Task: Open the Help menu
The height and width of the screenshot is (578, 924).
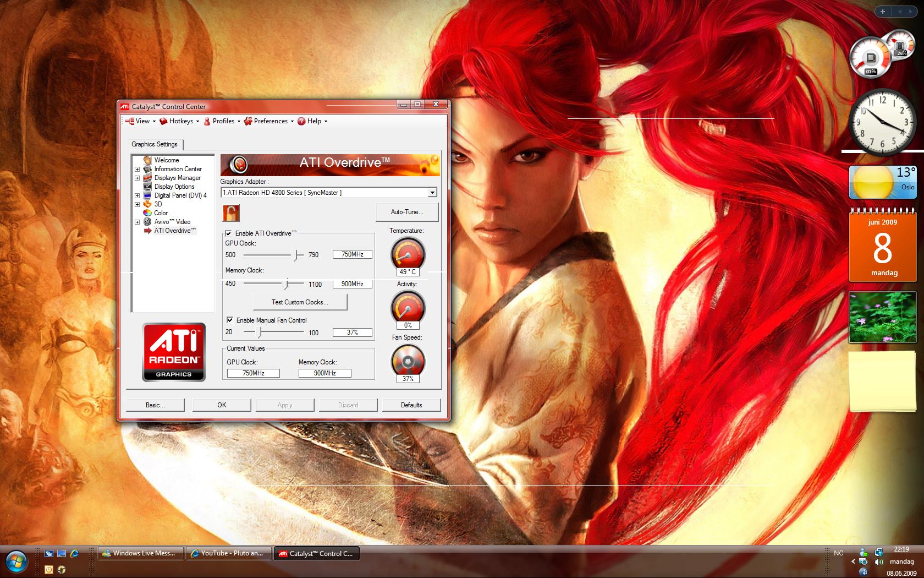Action: coord(312,121)
